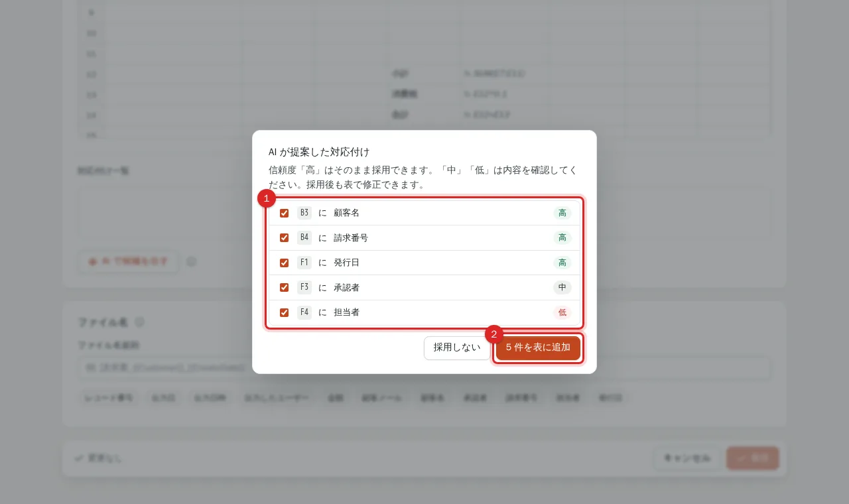Click the B4 cell label

[x=304, y=237]
